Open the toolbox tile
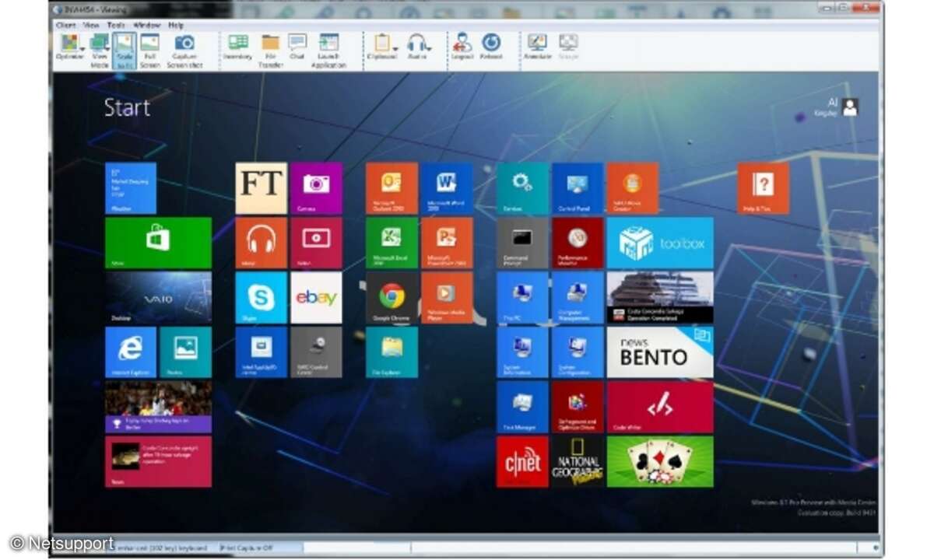 (x=660, y=243)
